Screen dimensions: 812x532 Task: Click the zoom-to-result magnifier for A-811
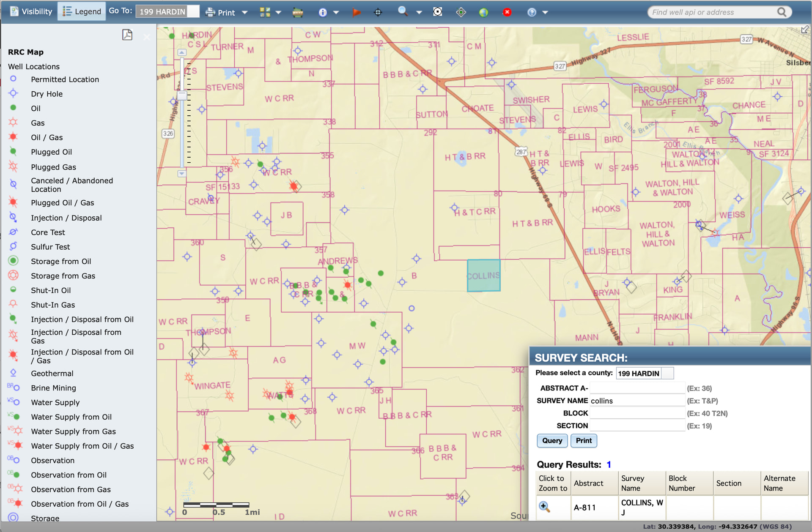[544, 507]
